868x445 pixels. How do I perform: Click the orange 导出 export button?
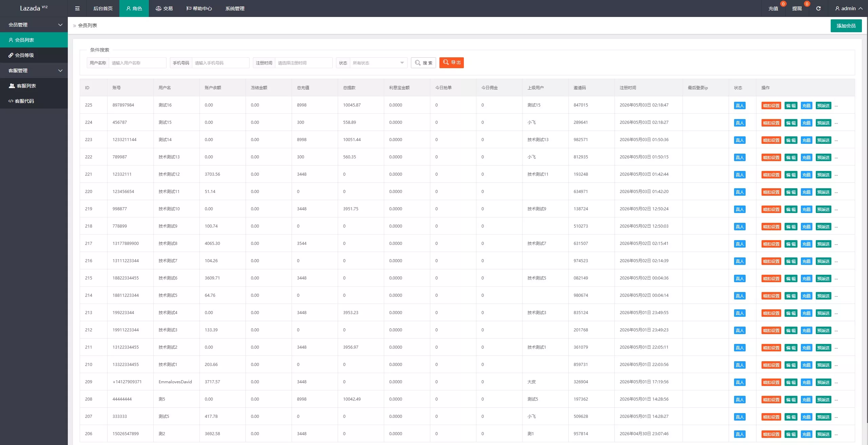[452, 62]
